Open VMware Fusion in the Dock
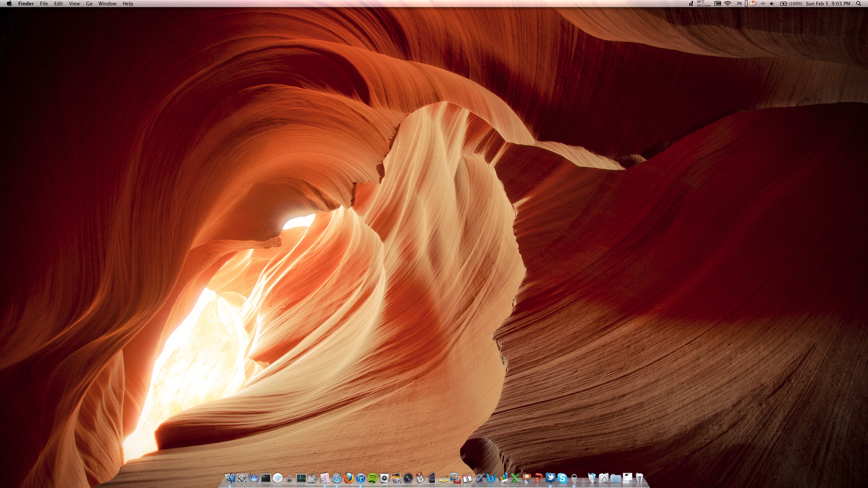868x488 pixels. point(456,479)
